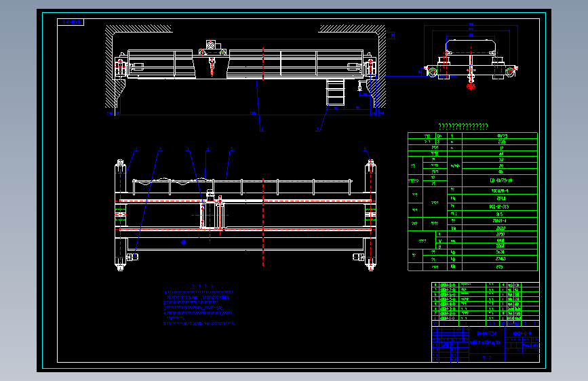Viewport: 588px width, 381px height.
Task: Pick the blue dot marker in plan view
Action: [x=183, y=242]
